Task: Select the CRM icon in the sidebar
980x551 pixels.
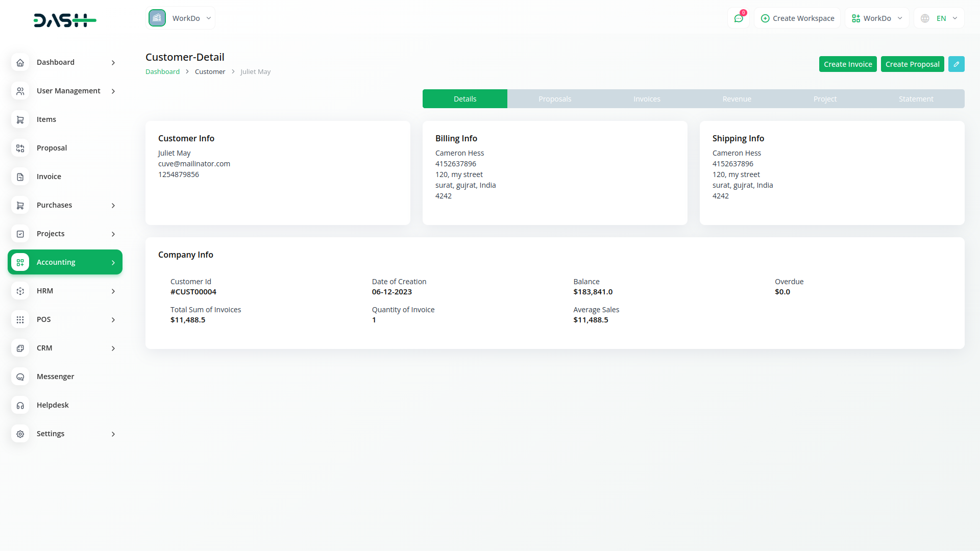Action: 20,348
